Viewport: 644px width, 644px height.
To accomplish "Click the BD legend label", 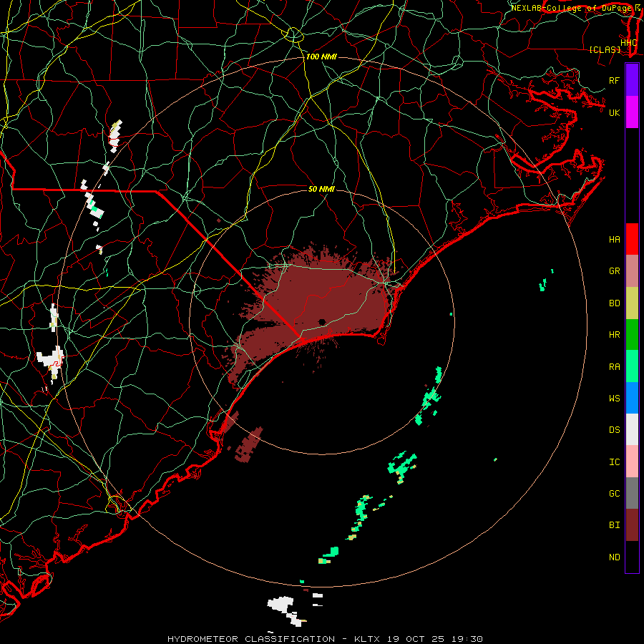I will click(614, 303).
